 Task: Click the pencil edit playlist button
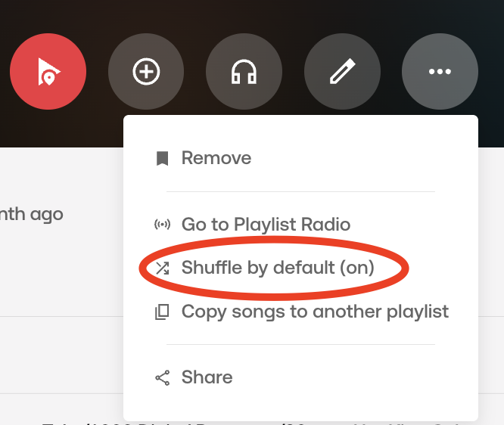pos(342,72)
